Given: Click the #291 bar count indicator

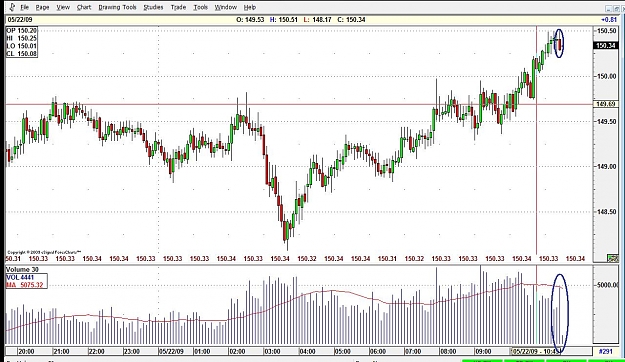Looking at the screenshot, I should click(x=606, y=351).
